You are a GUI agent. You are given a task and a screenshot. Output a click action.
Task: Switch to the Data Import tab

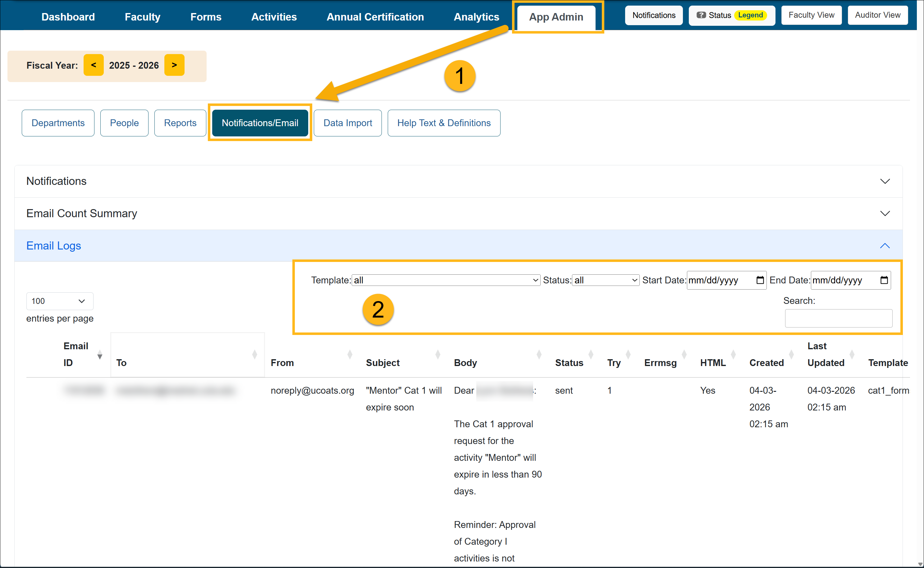click(x=347, y=123)
